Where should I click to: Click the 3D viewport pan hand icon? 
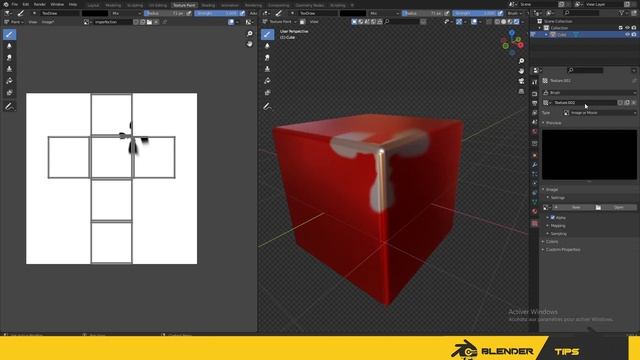[x=521, y=71]
